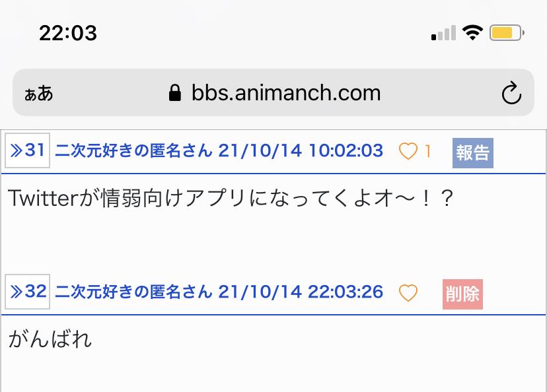The height and width of the screenshot is (392, 547).
Task: Tap the like count beside post 31
Action: click(x=427, y=152)
